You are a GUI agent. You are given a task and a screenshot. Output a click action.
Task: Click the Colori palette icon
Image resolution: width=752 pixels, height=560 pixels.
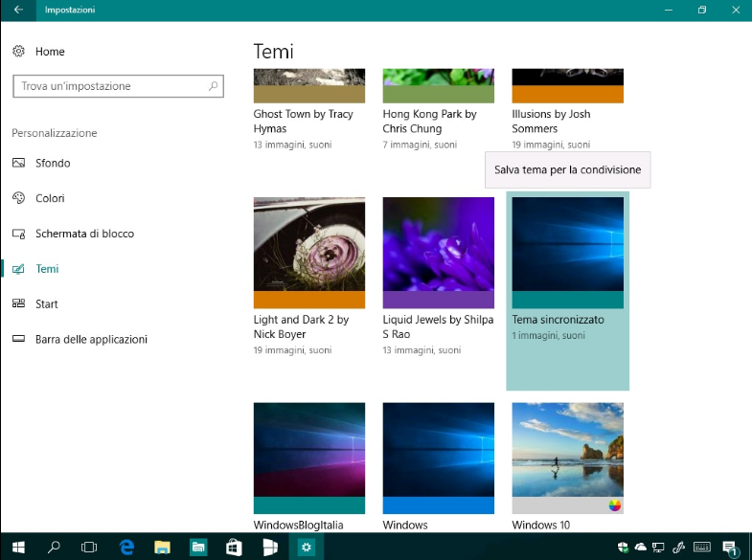[x=18, y=198]
